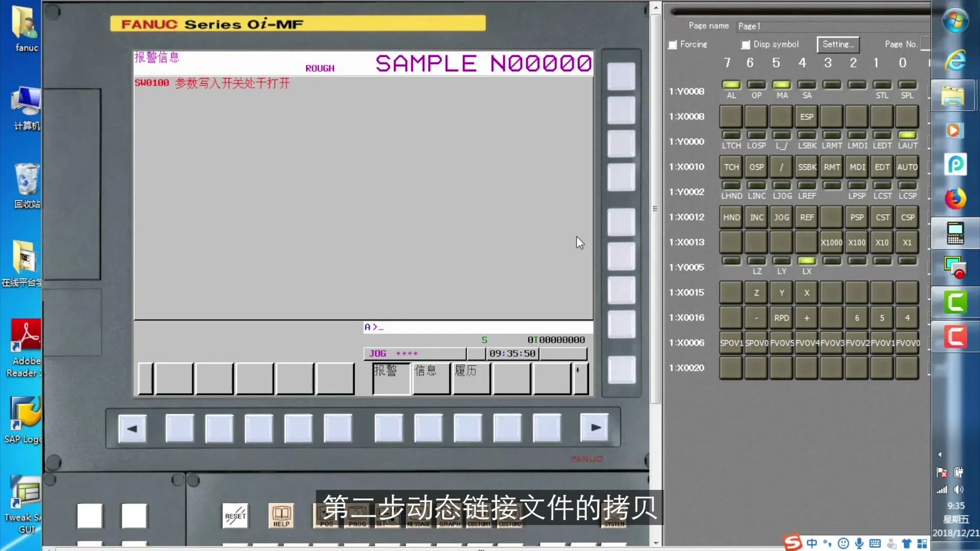Select the 报警 soft key tab
The image size is (980, 551).
(390, 379)
